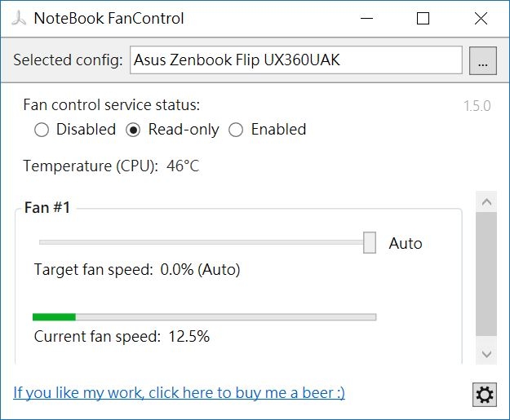Close the NoteBook FanControl window
Viewport: 510px width, 420px height.
coord(481,18)
